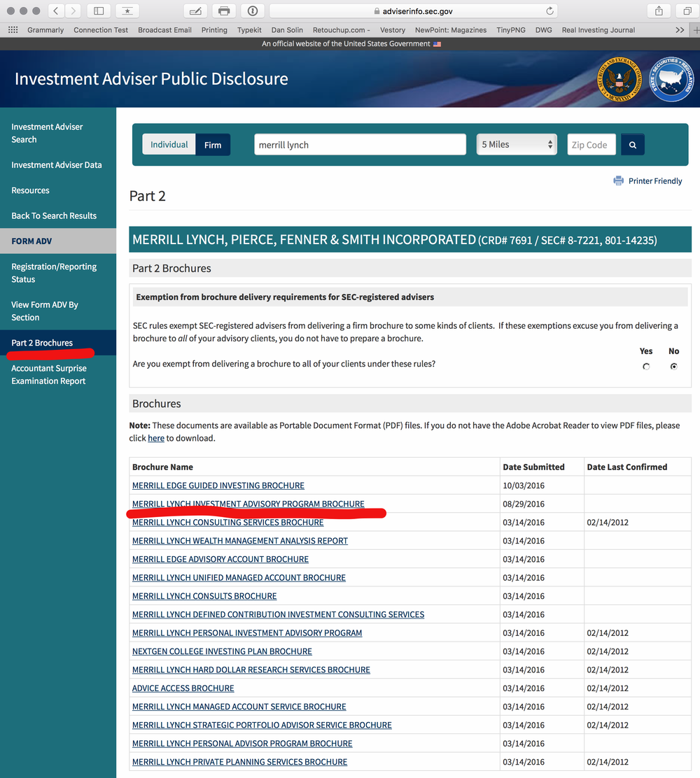This screenshot has width=700, height=778.
Task: Open Advice Access Brochure link
Action: click(x=183, y=688)
